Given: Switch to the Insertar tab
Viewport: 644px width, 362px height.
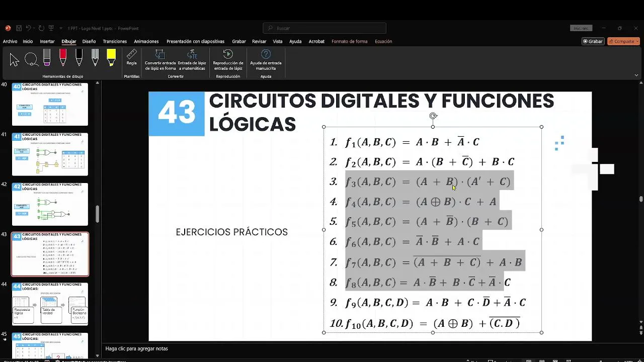Looking at the screenshot, I should pyautogui.click(x=47, y=41).
